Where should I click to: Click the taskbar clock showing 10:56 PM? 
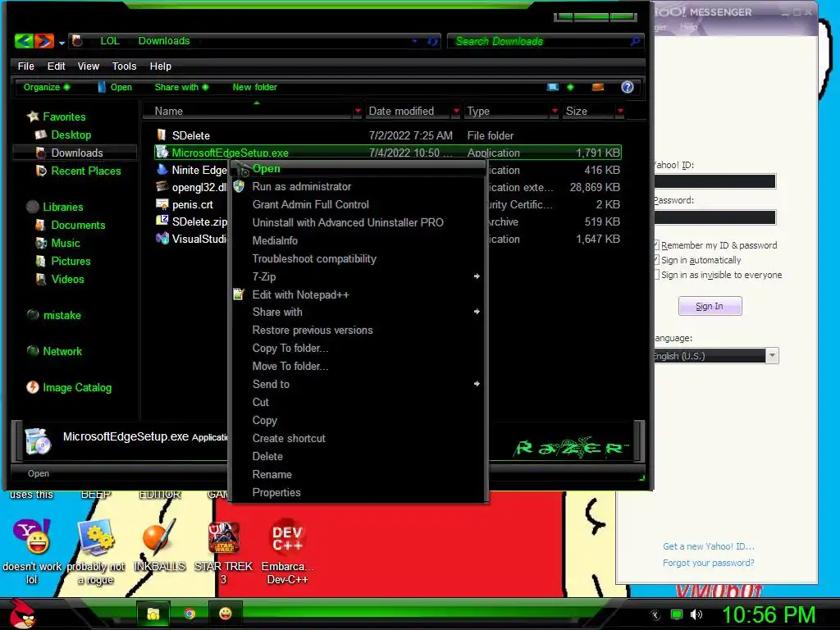point(768,614)
